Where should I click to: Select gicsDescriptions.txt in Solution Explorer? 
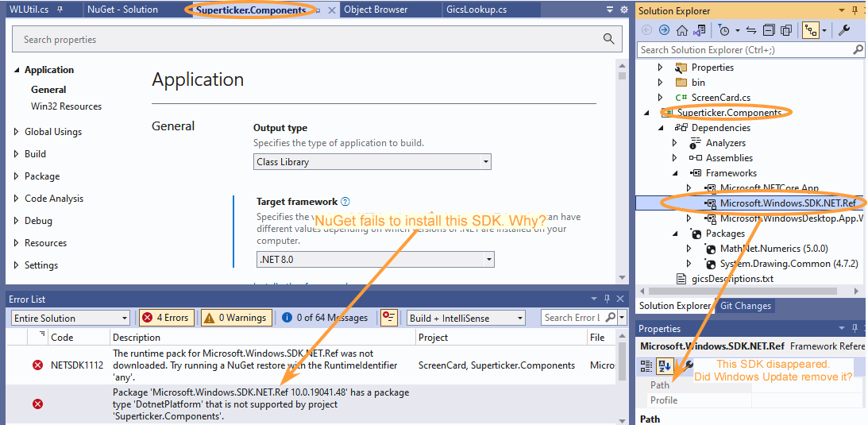click(732, 278)
